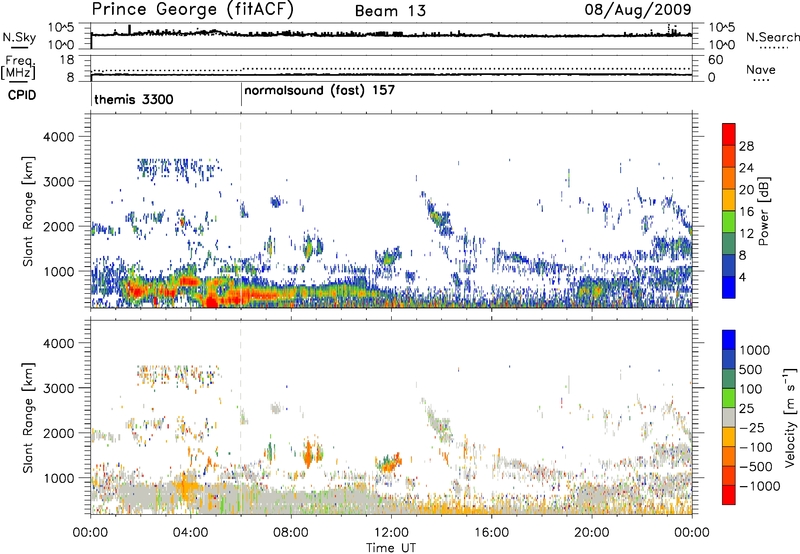The height and width of the screenshot is (554, 800).
Task: Click the red swatch of Power colorbar
Action: coord(729,134)
